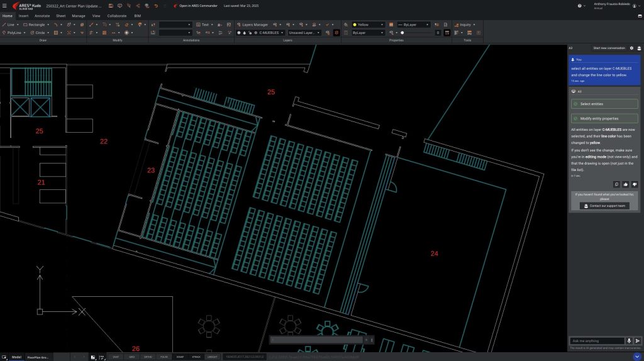The width and height of the screenshot is (644, 361).
Task: Select the Line tool
Action: click(x=8, y=25)
